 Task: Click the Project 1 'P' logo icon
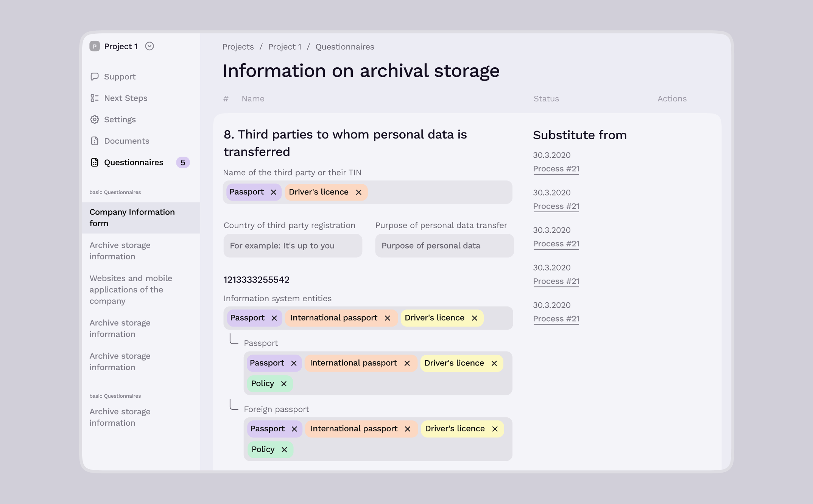95,46
